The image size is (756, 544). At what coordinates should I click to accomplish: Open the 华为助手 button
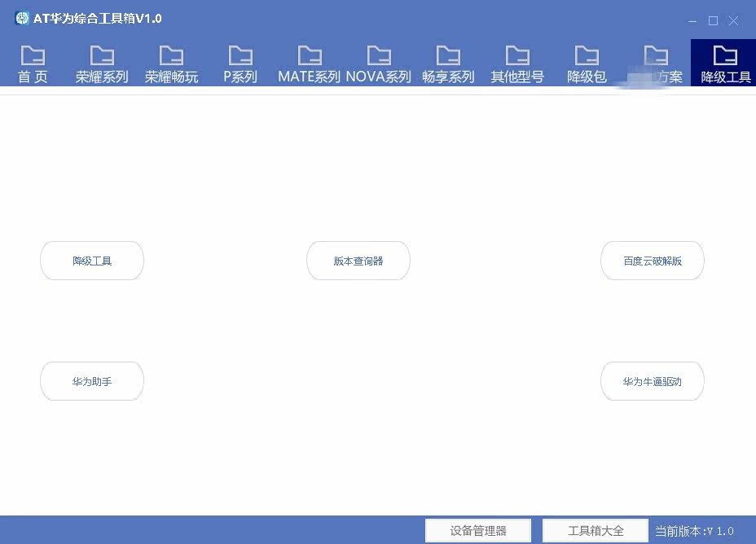tap(92, 381)
